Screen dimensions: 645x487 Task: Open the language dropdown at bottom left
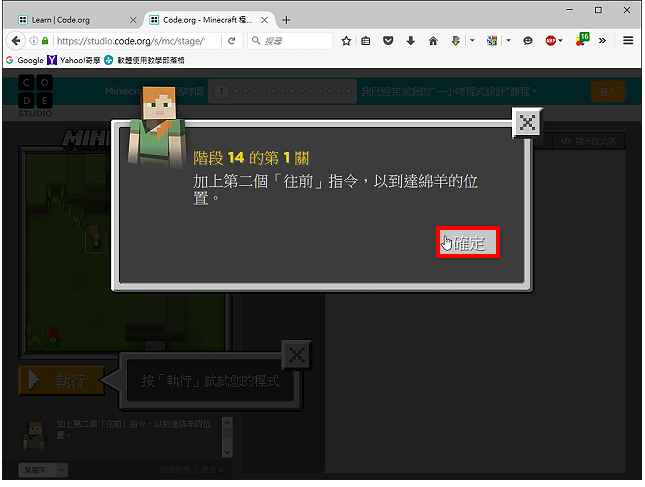tap(43, 470)
